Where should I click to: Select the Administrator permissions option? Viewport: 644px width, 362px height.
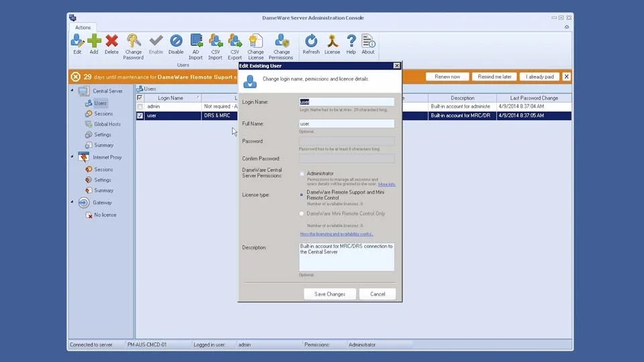point(302,174)
